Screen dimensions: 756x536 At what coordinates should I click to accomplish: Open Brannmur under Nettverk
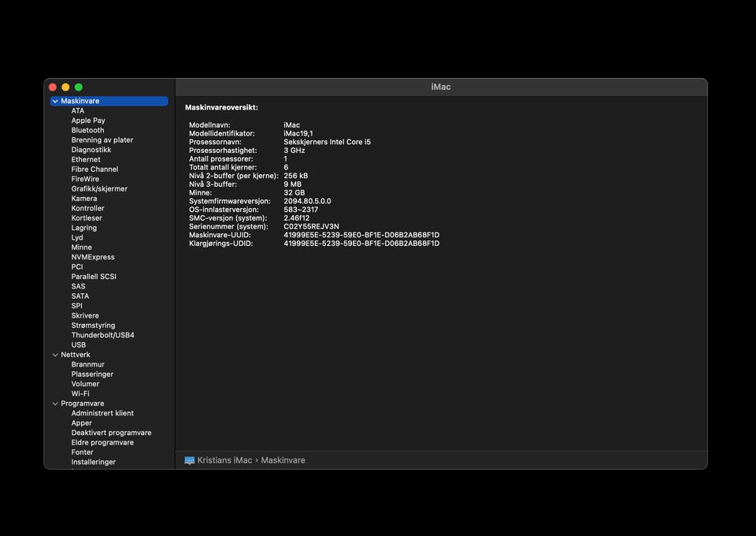point(87,364)
